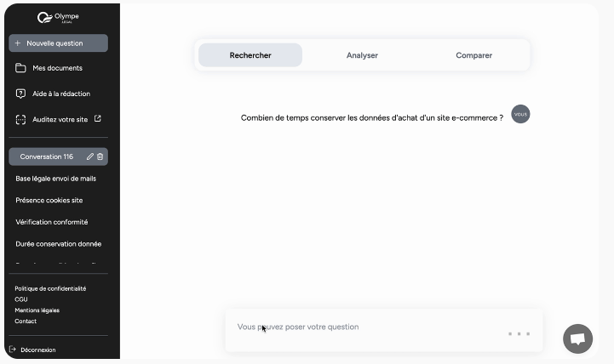Click the Déconnexion logout icon
Viewport: 614px width, 364px height.
(12, 350)
